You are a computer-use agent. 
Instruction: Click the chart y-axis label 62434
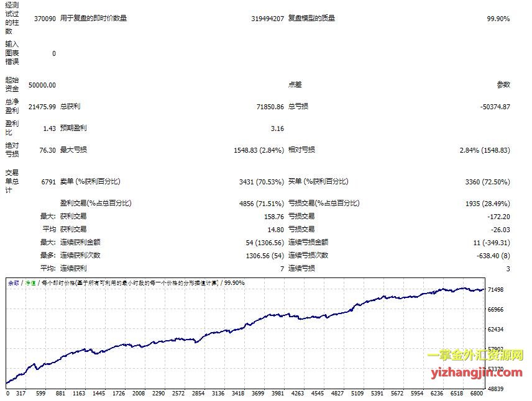pyautogui.click(x=495, y=329)
